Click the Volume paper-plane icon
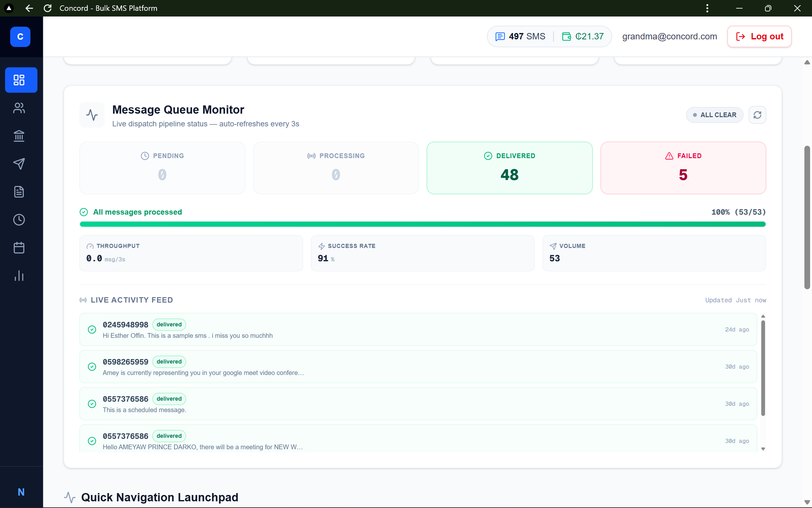Screen dimensions: 812x508 (553, 246)
